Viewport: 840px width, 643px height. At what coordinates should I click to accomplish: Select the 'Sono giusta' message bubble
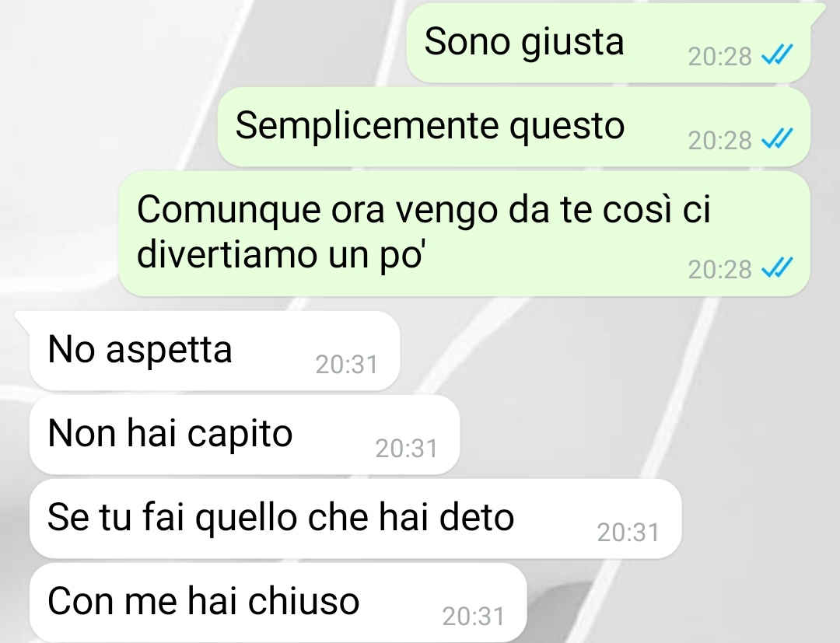608,43
